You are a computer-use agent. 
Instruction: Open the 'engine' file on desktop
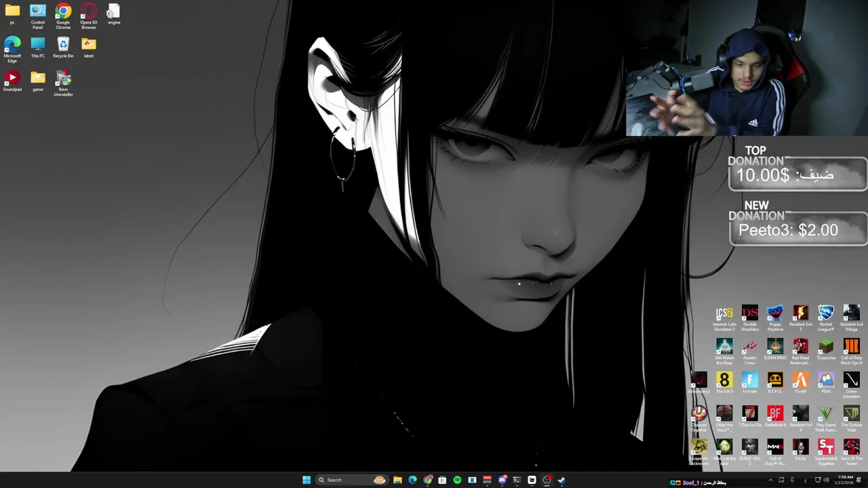tap(114, 14)
